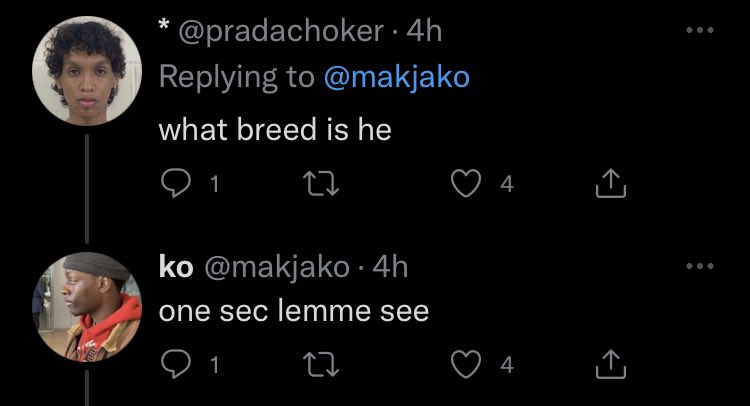The height and width of the screenshot is (406, 750).
Task: Click the 4h timestamp on pradachoker's tweet
Action: pos(425,32)
